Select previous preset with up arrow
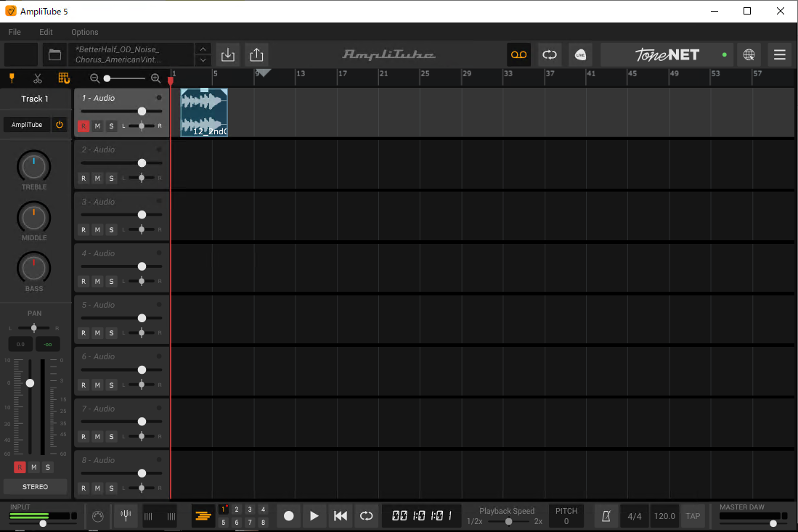Viewport: 798px width, 532px height. (x=203, y=49)
